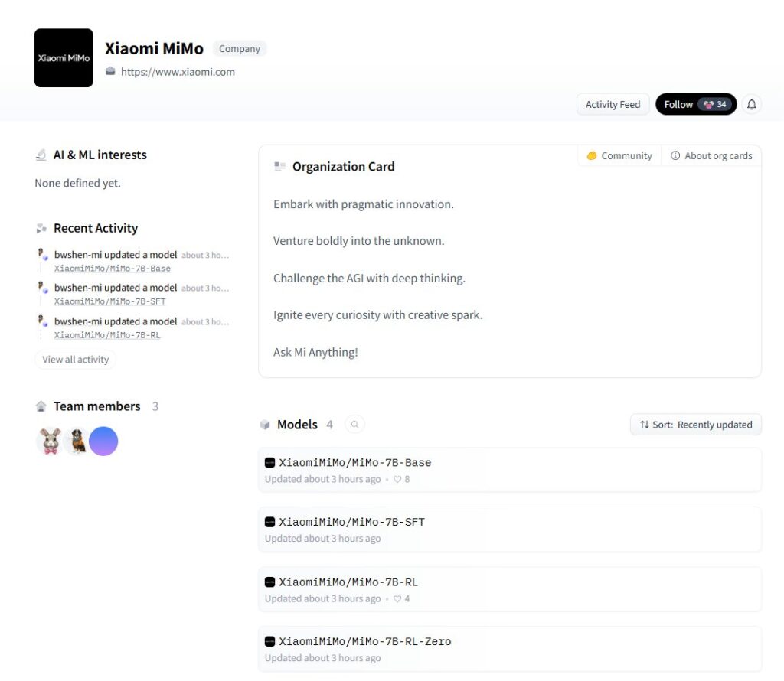
Task: Click the Company badge
Action: (240, 48)
